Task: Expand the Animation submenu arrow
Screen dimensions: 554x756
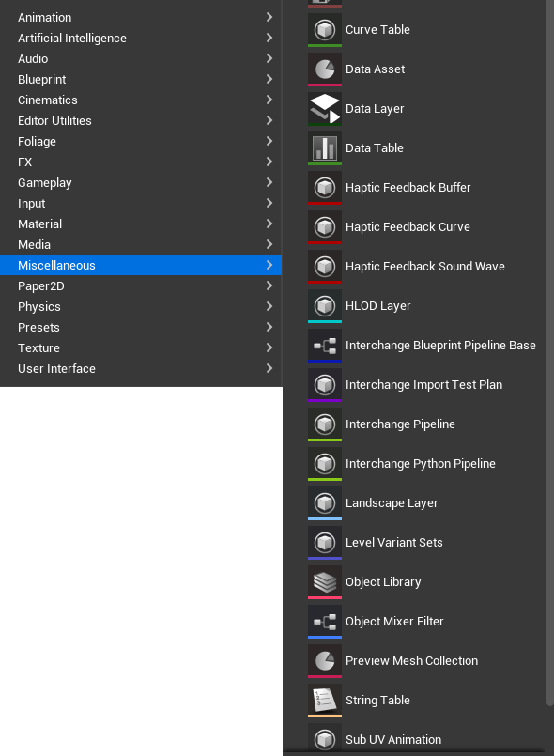Action: point(269,17)
